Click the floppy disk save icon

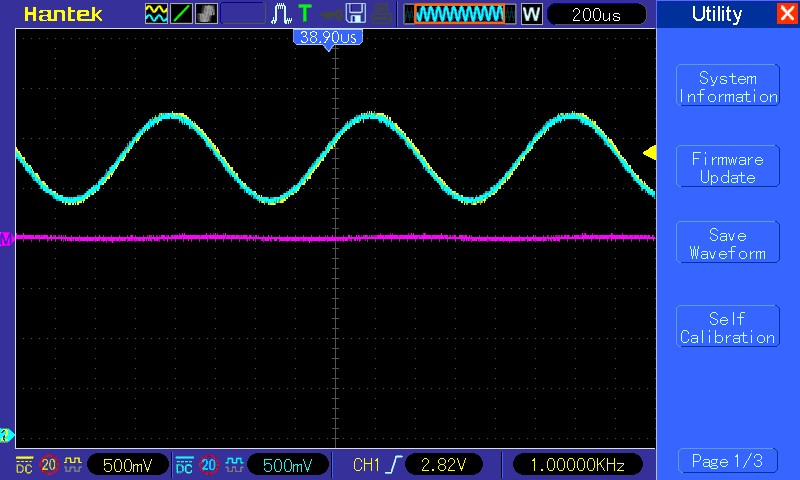pos(355,14)
